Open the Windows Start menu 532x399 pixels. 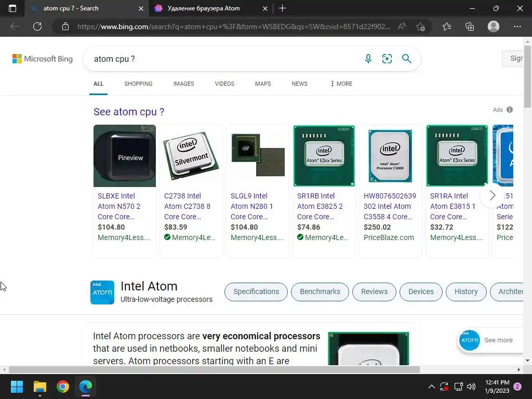click(17, 387)
